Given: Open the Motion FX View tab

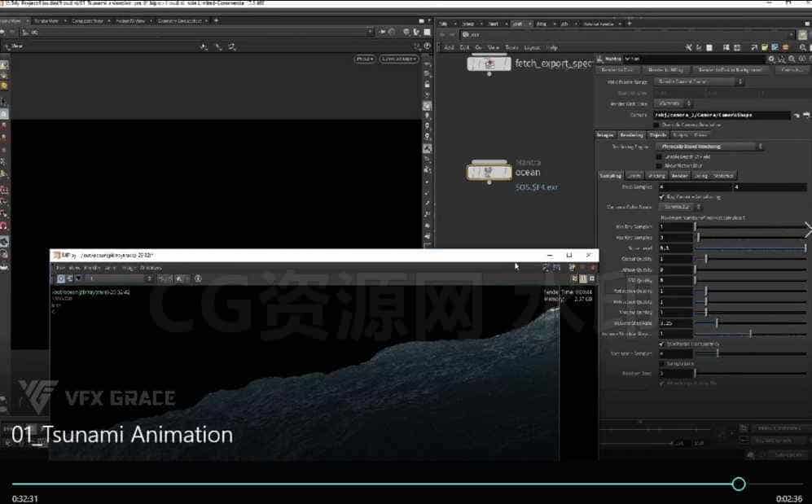Looking at the screenshot, I should [130, 20].
